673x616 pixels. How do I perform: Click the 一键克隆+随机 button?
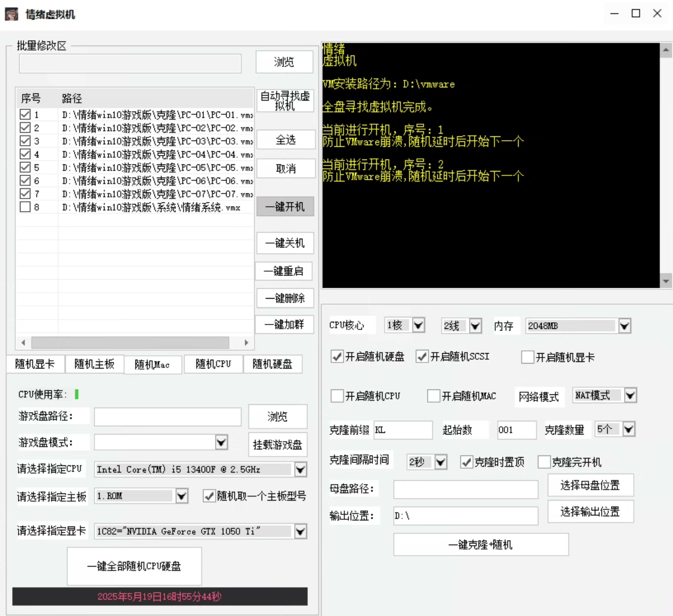(x=481, y=544)
